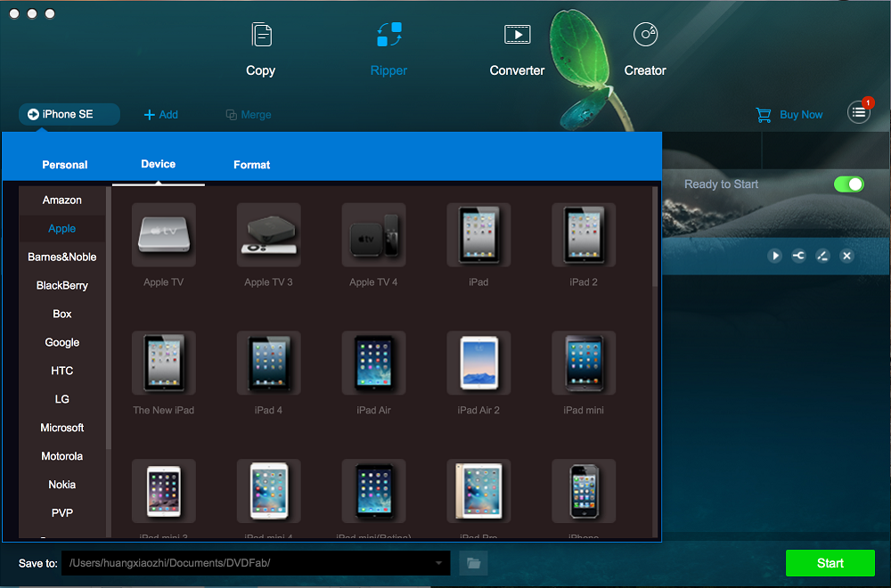Switch to the Format tab
The image size is (891, 588).
tap(252, 165)
